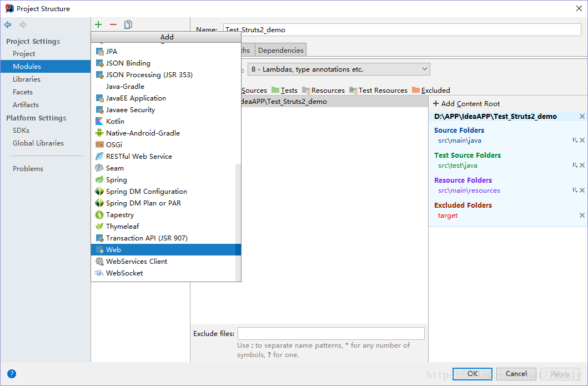Click the OSGi icon
This screenshot has width=588, height=386.
(99, 144)
